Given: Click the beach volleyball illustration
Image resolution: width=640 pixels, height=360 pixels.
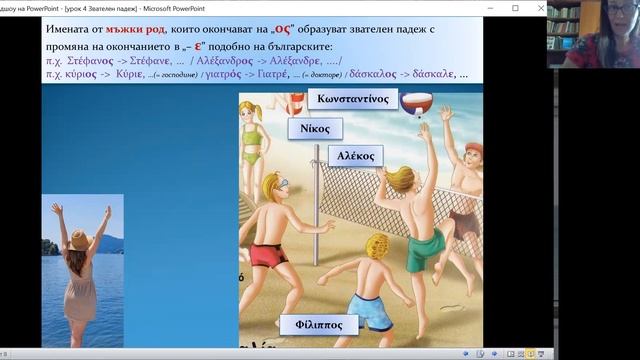Looking at the screenshot, I should (x=361, y=220).
